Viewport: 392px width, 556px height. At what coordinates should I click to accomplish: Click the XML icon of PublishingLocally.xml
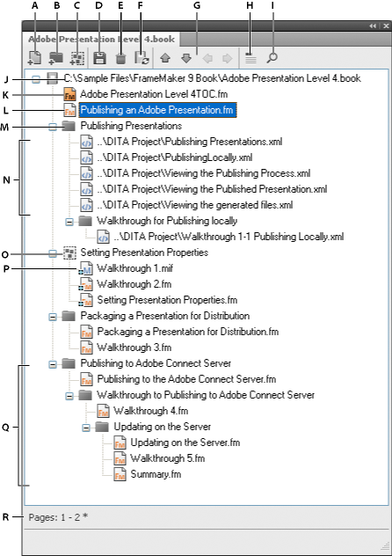click(86, 157)
